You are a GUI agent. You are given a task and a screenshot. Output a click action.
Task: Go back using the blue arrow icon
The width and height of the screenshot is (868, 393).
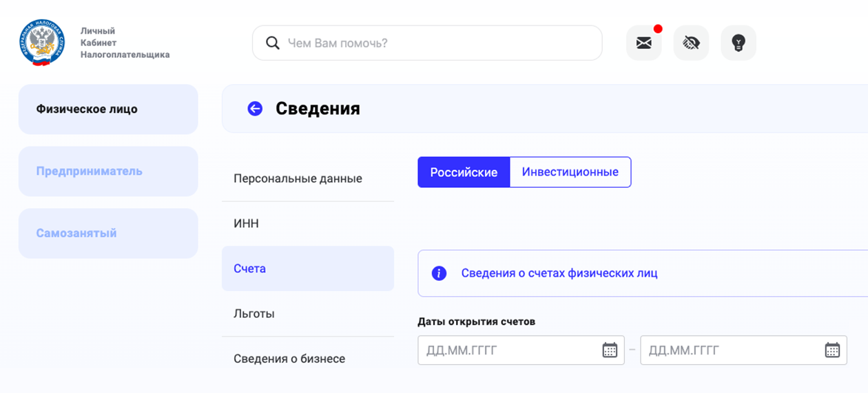click(x=255, y=109)
